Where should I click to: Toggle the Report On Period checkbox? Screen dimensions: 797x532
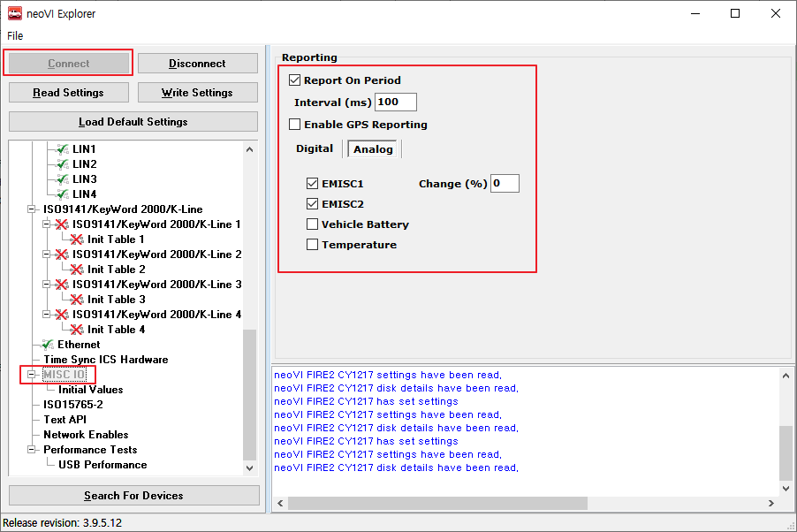(x=295, y=80)
